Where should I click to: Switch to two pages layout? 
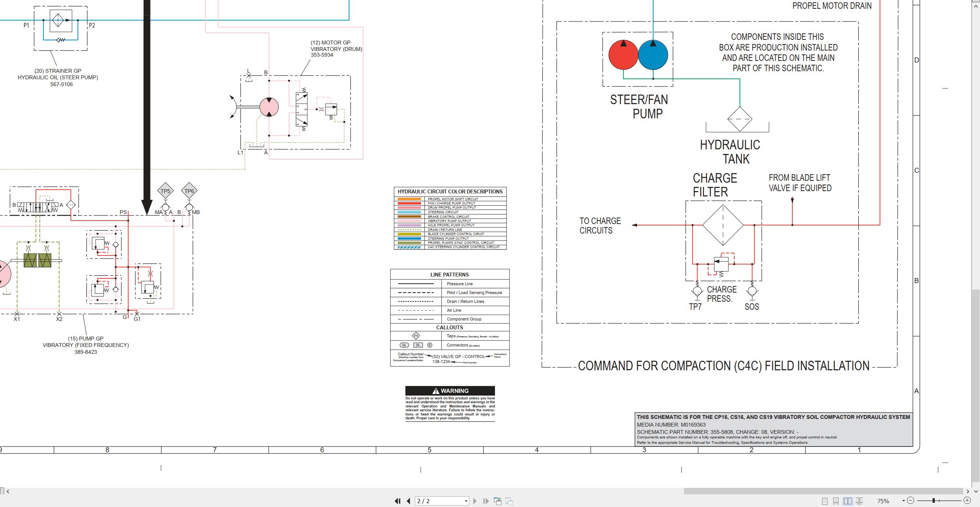pyautogui.click(x=848, y=501)
